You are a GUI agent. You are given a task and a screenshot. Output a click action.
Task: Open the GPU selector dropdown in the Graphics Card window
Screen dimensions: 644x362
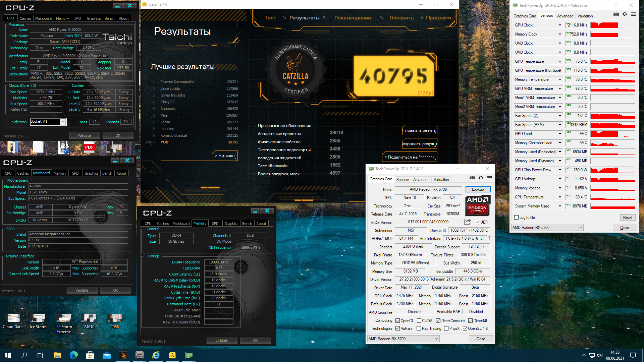[x=403, y=339]
